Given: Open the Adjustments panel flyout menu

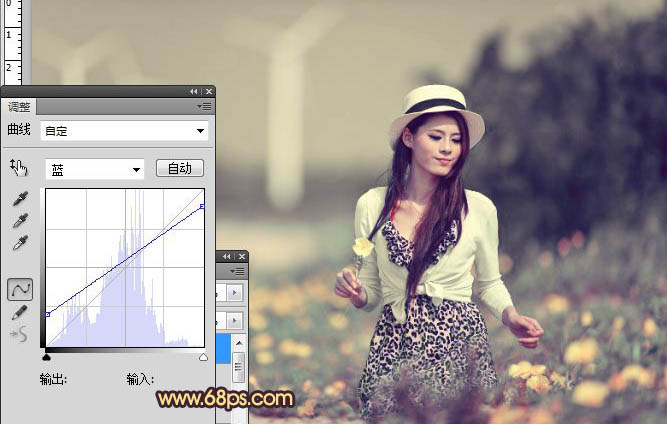Looking at the screenshot, I should point(205,106).
